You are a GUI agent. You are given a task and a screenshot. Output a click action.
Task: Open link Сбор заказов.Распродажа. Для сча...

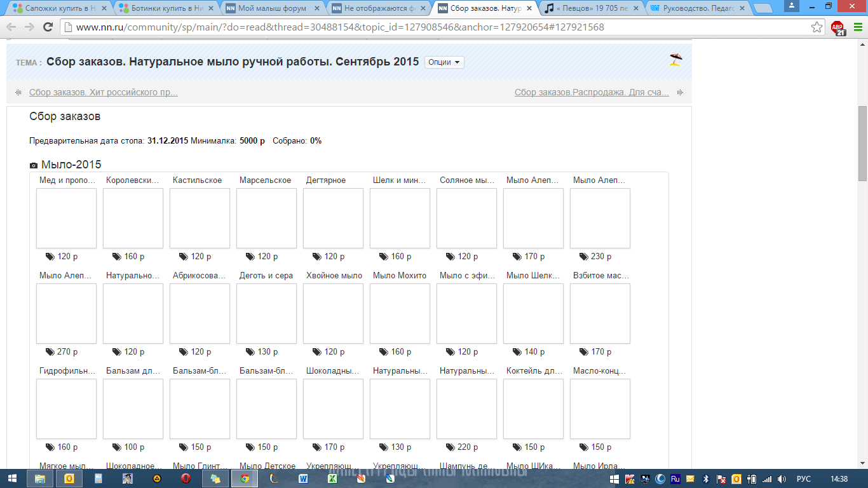pos(592,92)
